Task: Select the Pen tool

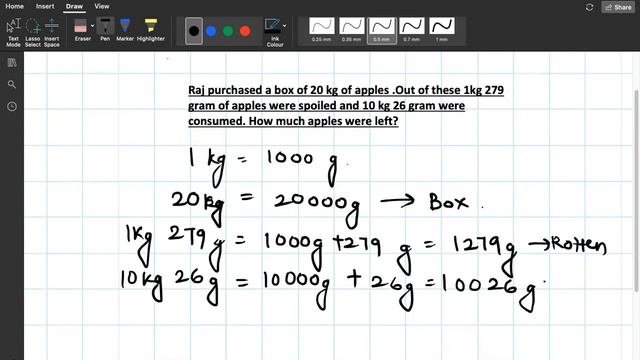Action: [x=105, y=30]
